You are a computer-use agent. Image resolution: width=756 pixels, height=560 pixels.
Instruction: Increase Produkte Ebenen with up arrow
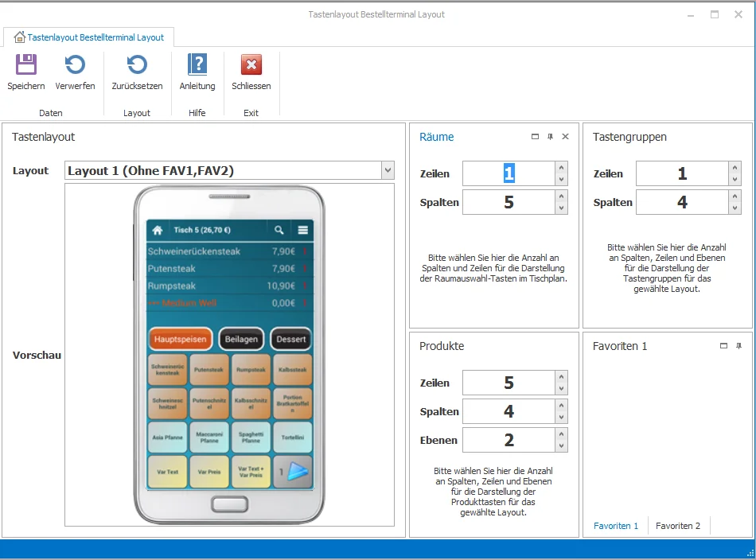click(x=562, y=434)
